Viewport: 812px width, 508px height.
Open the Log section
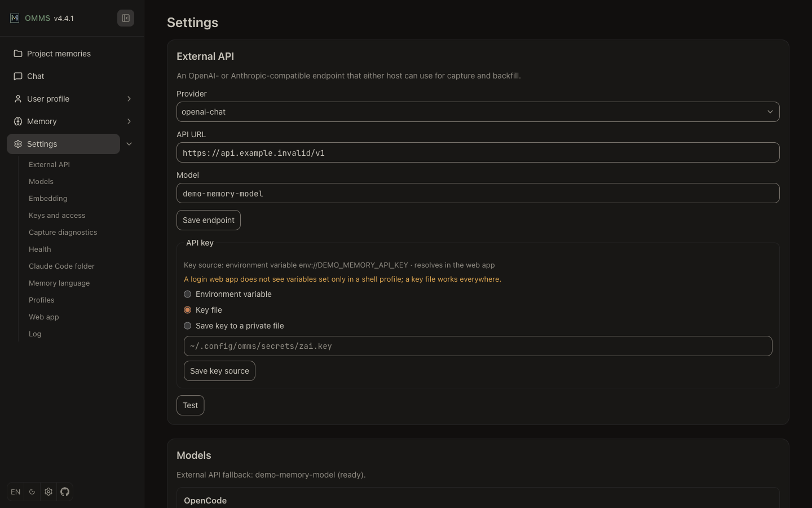(35, 334)
